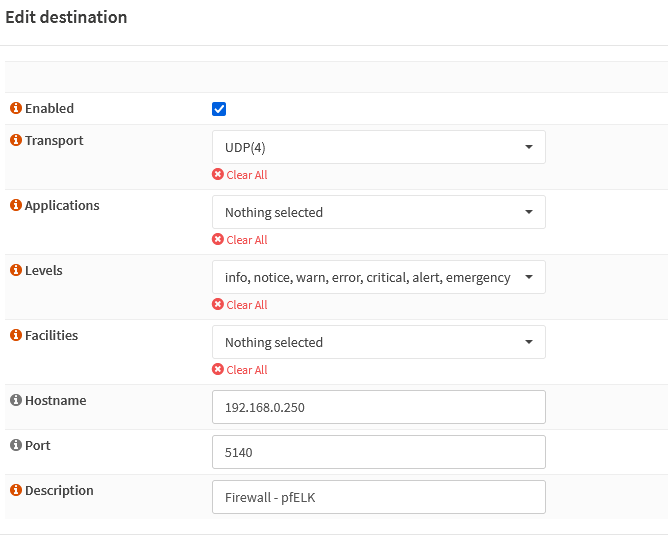The image size is (668, 553).
Task: Click the info icon beside Enabled
Action: 16,108
